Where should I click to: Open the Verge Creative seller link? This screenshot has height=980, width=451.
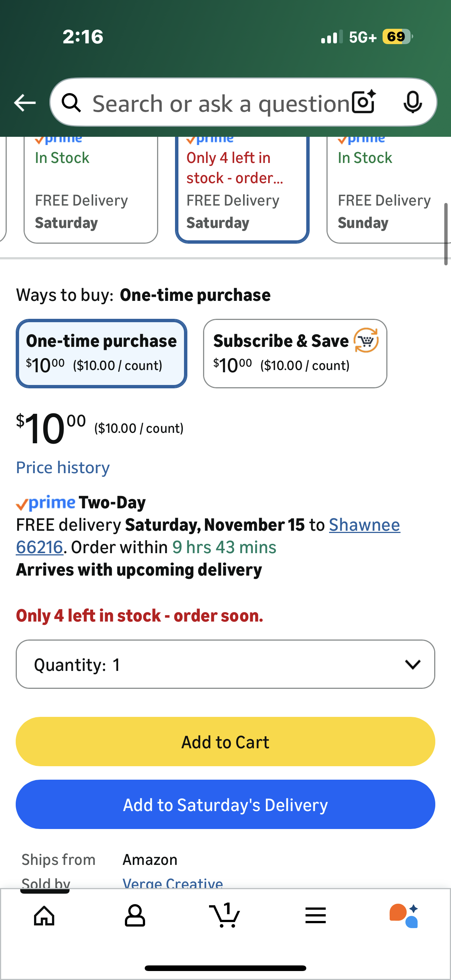tap(172, 882)
